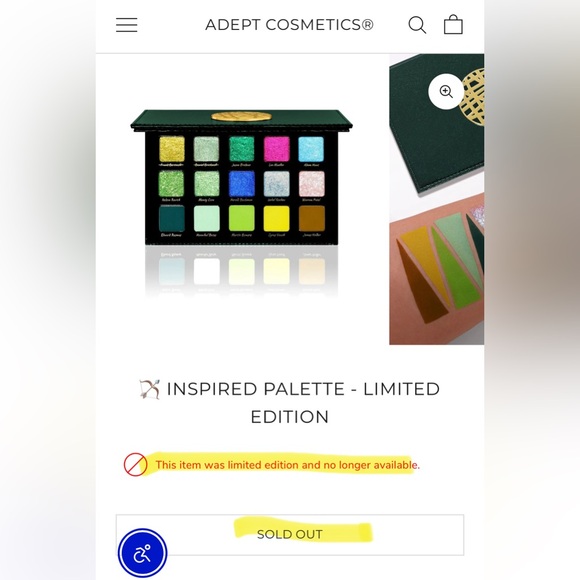The height and width of the screenshot is (580, 580).
Task: Click the zoom-in magnifier on product image
Action: 446,91
